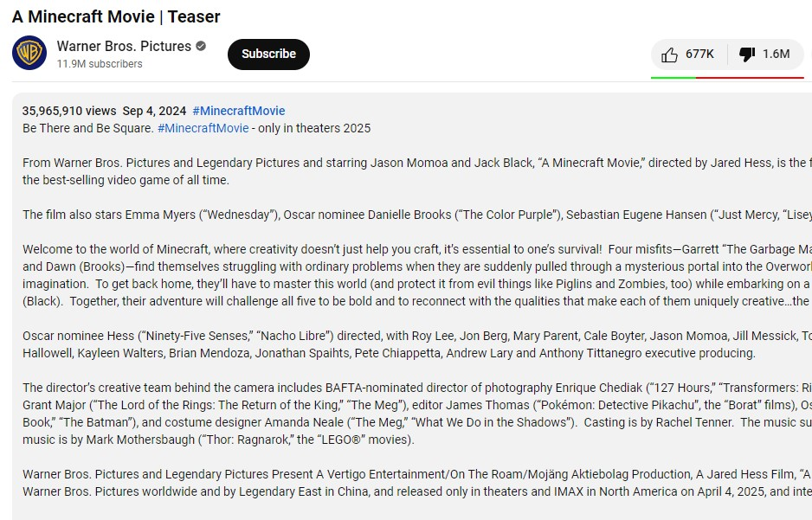Click the thumbs-down dislike icon
Image resolution: width=812 pixels, height=520 pixels.
(x=746, y=55)
